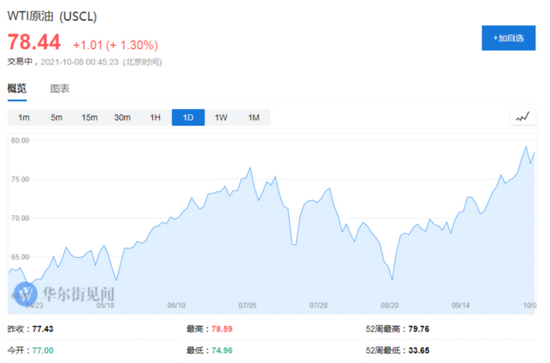Click the chart peak near 10/0 date
Image resolution: width=550 pixels, height=363 pixels.
tap(526, 147)
